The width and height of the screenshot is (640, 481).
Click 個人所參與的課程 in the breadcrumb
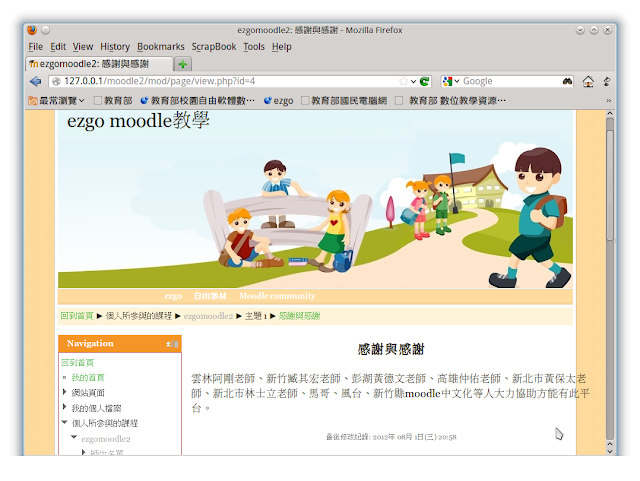[x=139, y=316]
